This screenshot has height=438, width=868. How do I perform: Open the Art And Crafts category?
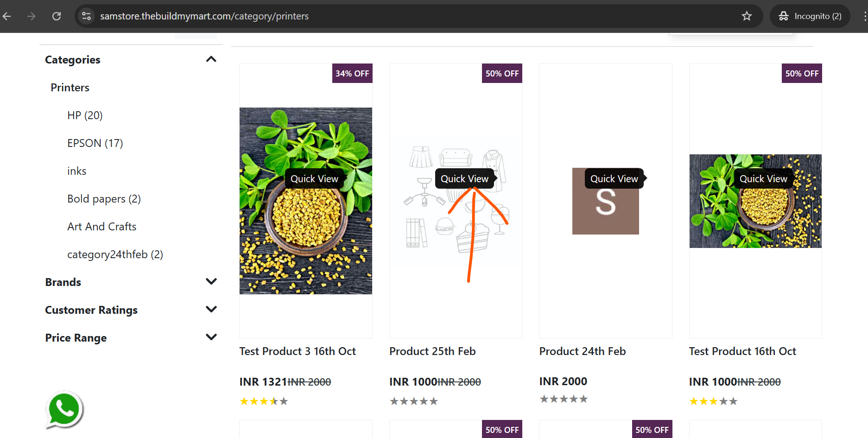coord(102,227)
